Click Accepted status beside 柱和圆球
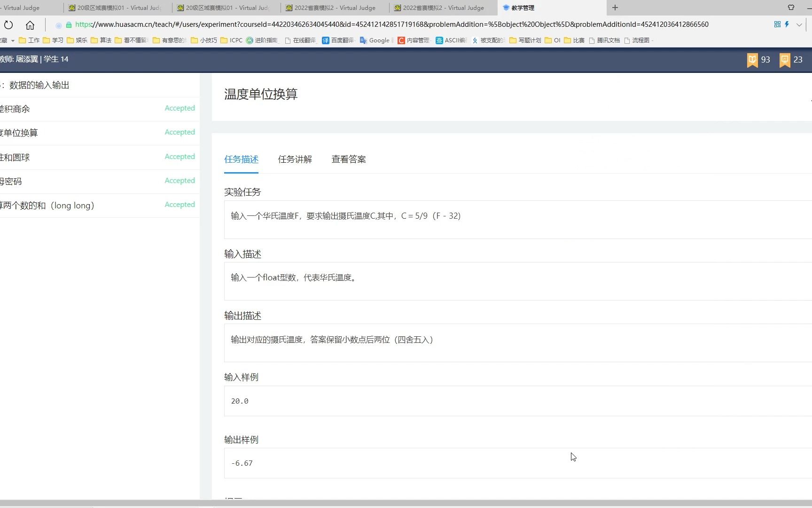This screenshot has height=508, width=812. tap(180, 157)
